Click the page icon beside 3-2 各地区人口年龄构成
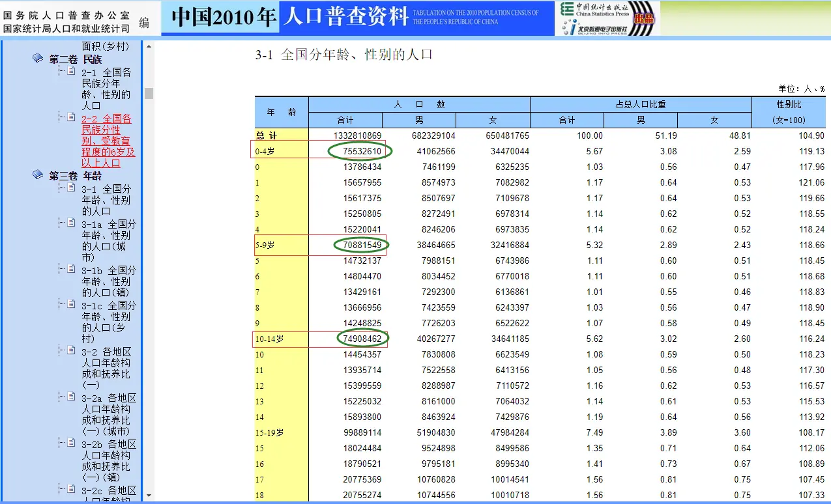Screen dimensions: 831x504 pos(71,350)
